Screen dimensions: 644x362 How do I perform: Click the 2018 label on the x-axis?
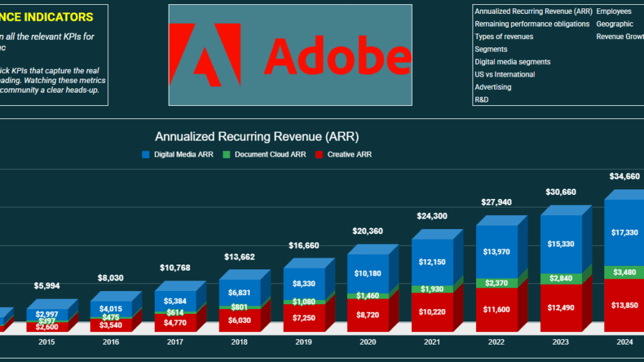(x=239, y=343)
